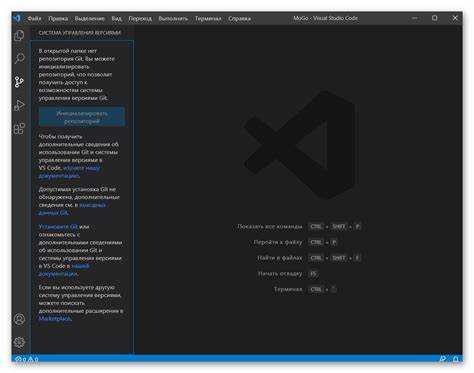Open the Git output log link
This screenshot has height=373, width=474.
72,209
